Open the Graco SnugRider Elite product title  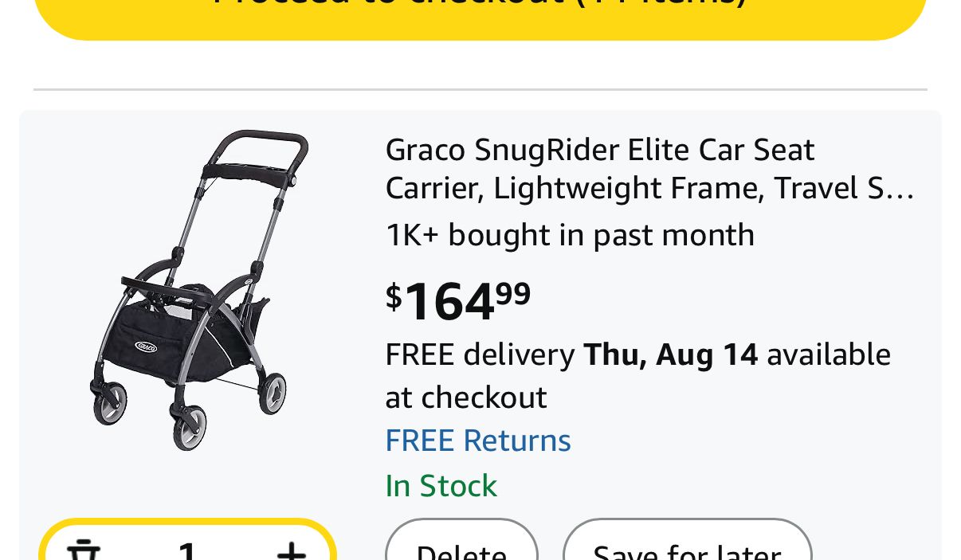[x=599, y=150]
